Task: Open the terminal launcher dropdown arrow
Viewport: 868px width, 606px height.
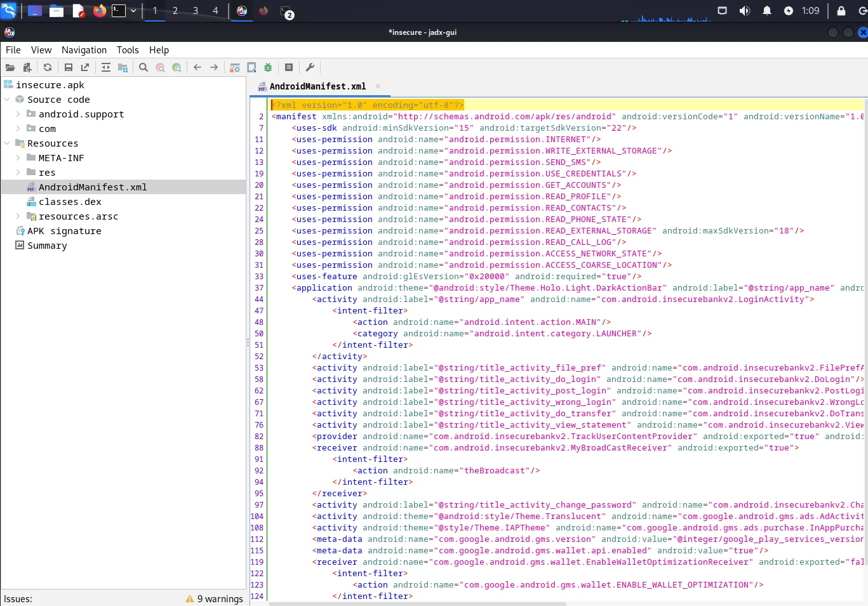Action: [133, 11]
